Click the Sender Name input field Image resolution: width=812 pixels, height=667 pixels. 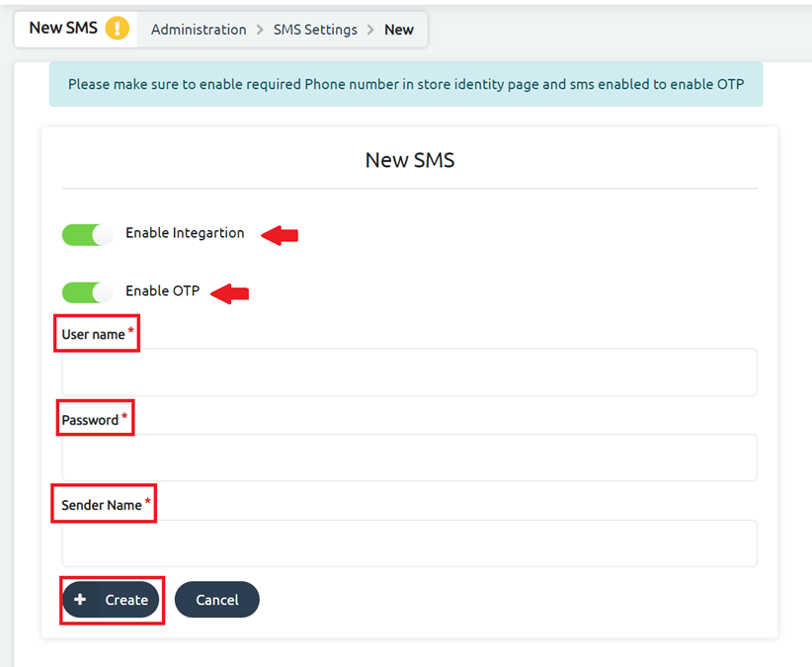tap(410, 543)
